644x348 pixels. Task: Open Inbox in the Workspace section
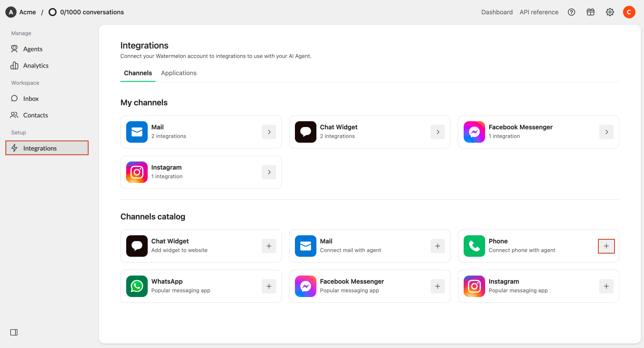coord(47,98)
